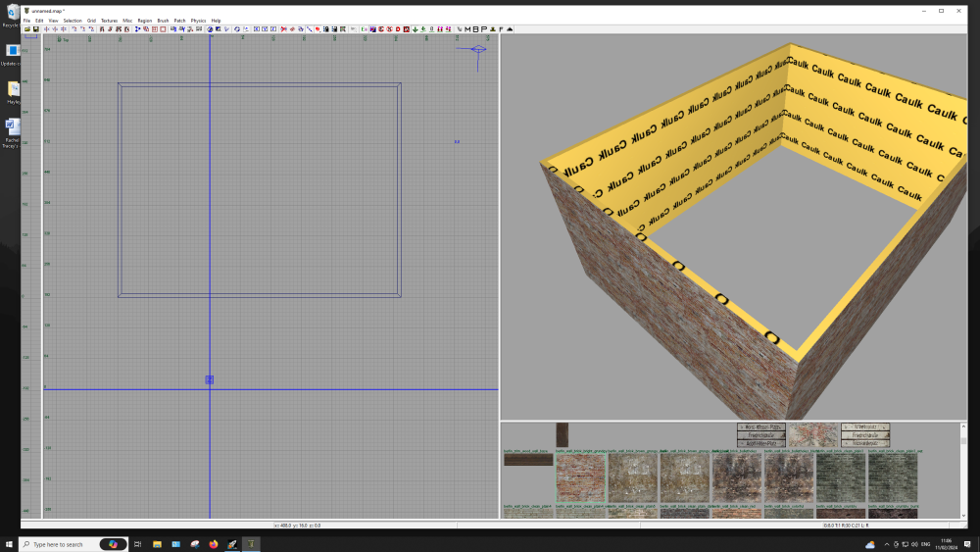The image size is (980, 552).
Task: Click the Select Touching icon
Action: [x=110, y=28]
